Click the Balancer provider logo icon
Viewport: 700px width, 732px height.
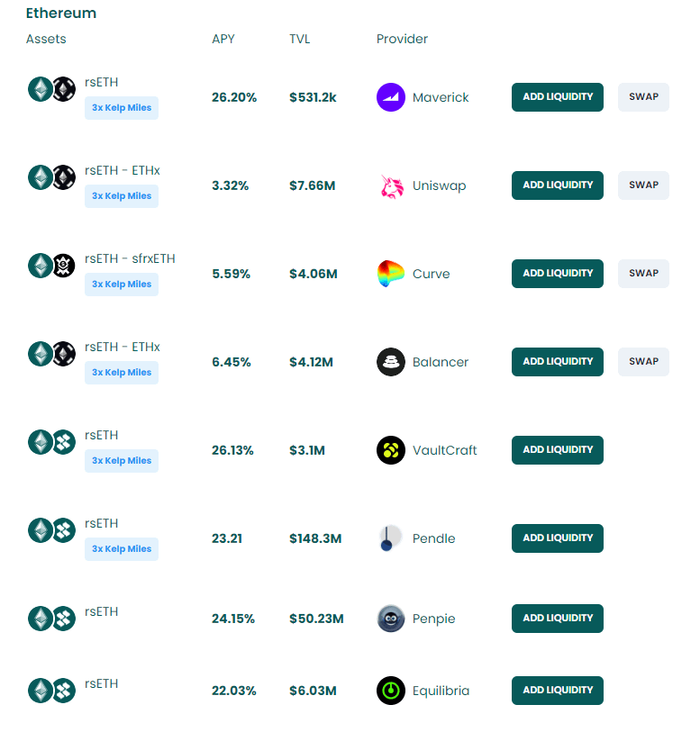click(391, 362)
